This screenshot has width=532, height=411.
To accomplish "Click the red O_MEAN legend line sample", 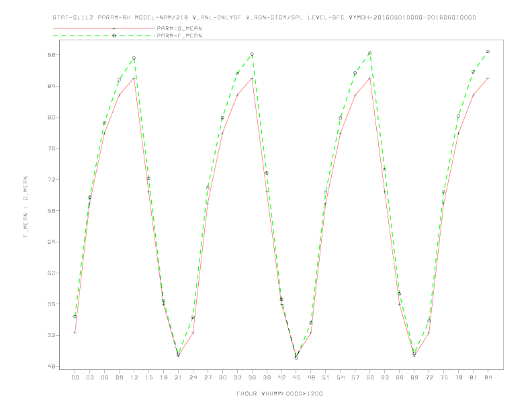I will 104,28.
